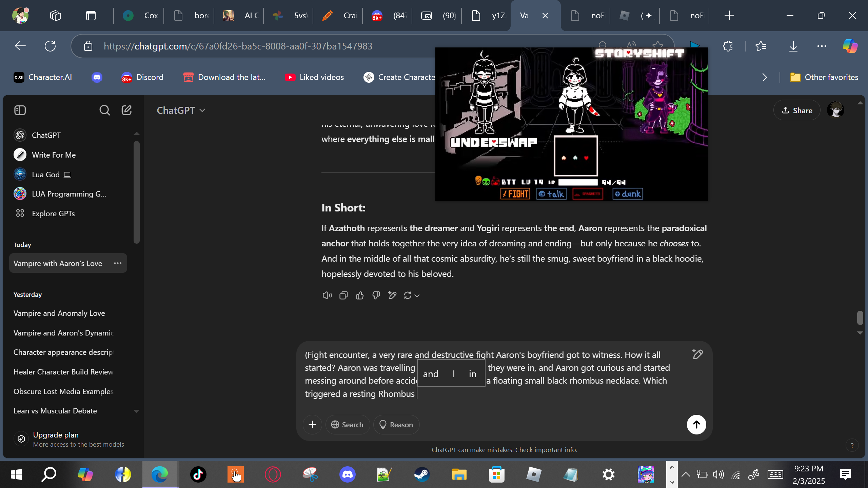Open Copilot in browser toolbar

850,46
